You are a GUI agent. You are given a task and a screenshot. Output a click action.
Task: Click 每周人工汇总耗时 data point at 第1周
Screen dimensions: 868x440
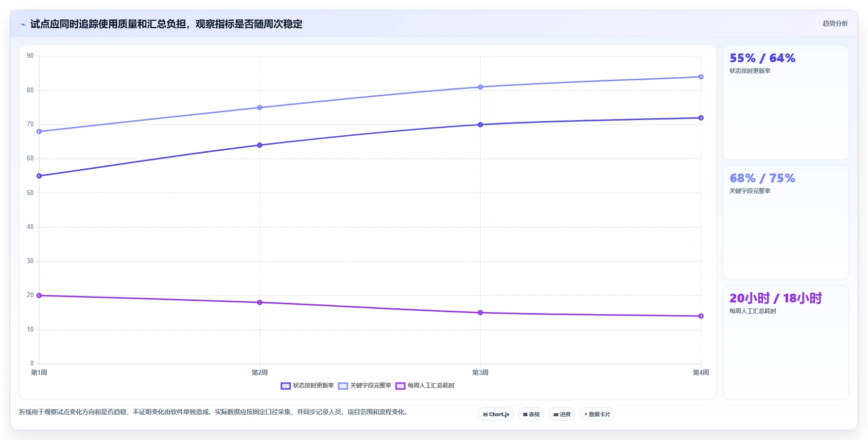pos(39,296)
